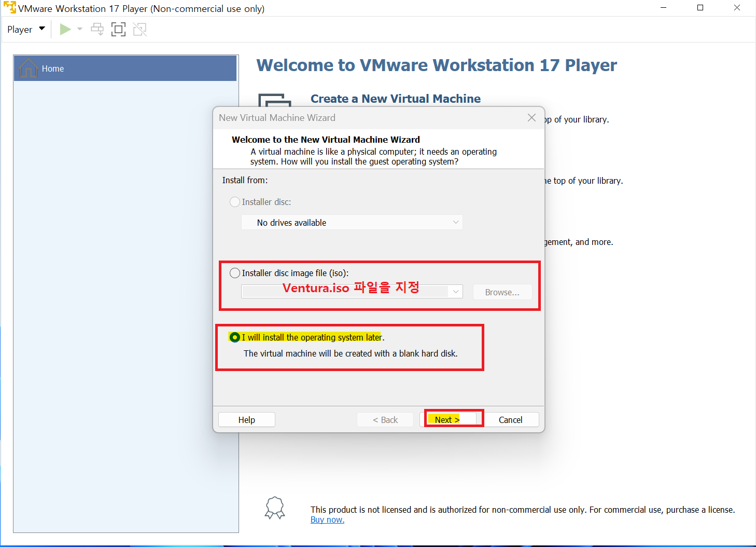This screenshot has height=547, width=756.
Task: Click the non-commercial license notice text
Action: click(x=523, y=510)
